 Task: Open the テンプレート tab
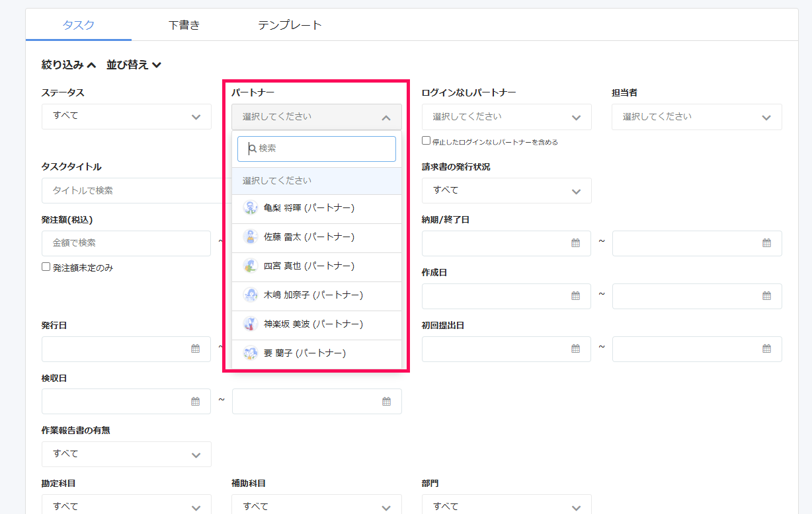tap(290, 25)
